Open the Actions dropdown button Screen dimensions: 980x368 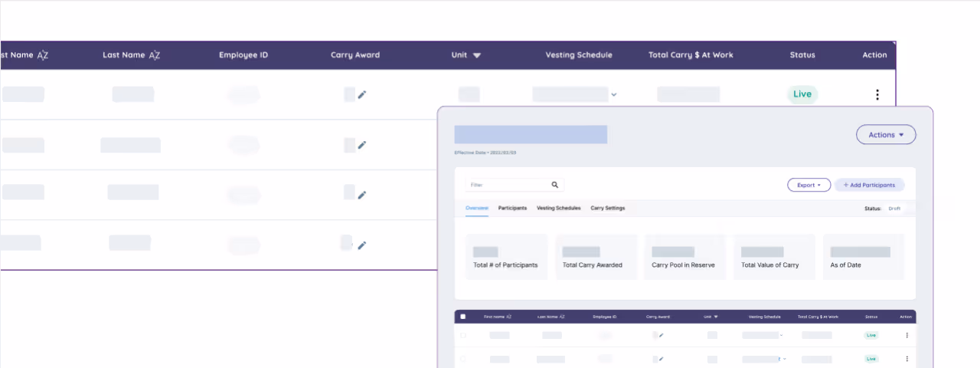point(886,134)
